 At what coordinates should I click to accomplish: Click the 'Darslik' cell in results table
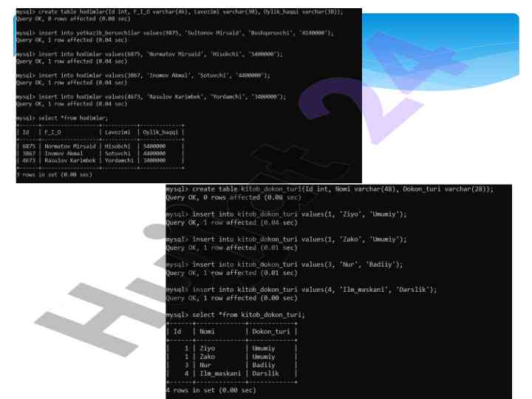265,374
